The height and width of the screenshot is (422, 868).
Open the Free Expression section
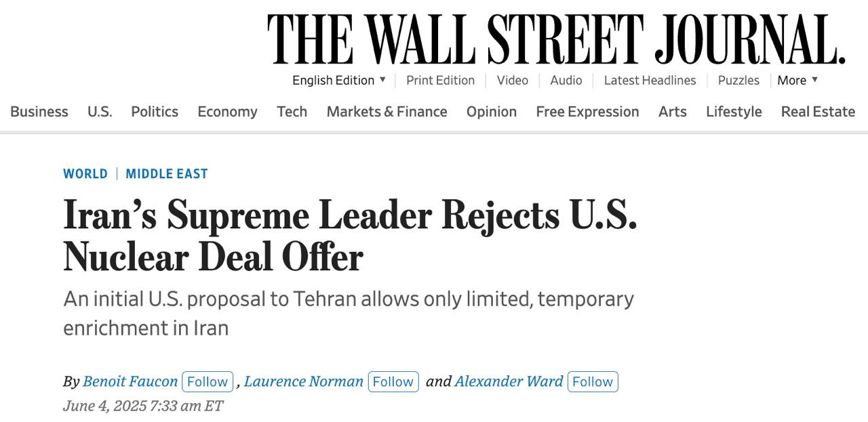(587, 112)
